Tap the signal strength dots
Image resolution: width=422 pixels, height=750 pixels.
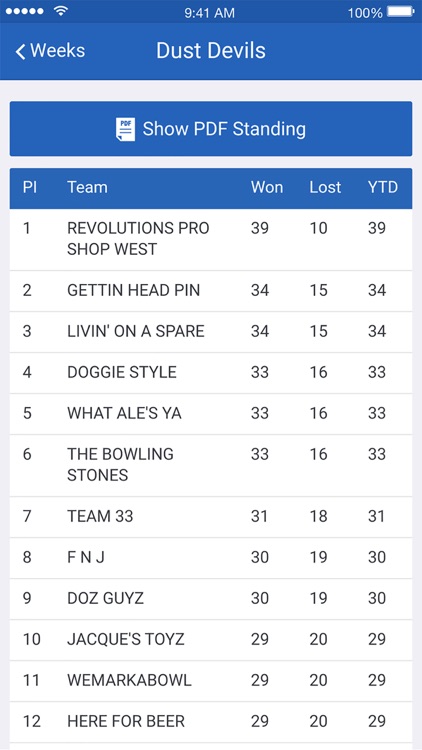coord(24,11)
